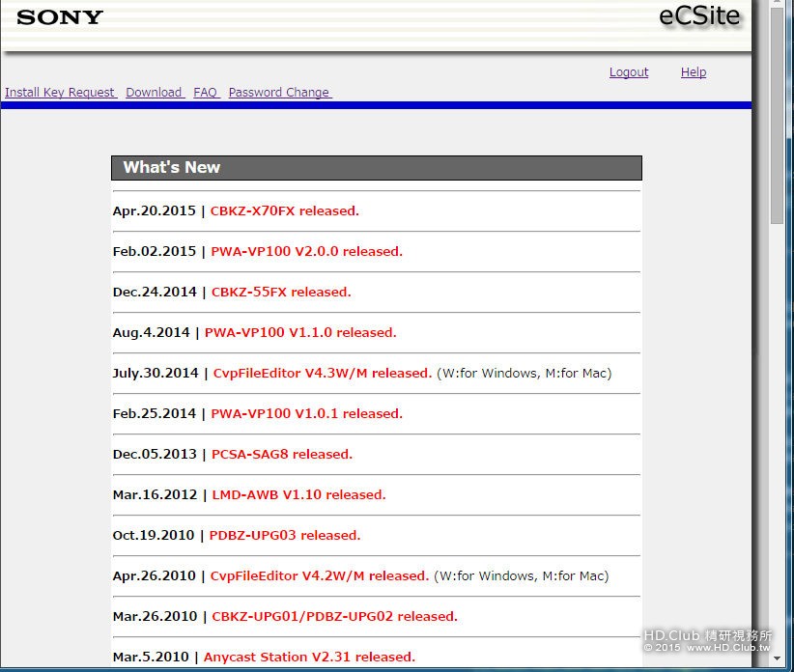Viewport: 794px width, 672px height.
Task: Click the scrollbar down arrow
Action: tap(777, 658)
